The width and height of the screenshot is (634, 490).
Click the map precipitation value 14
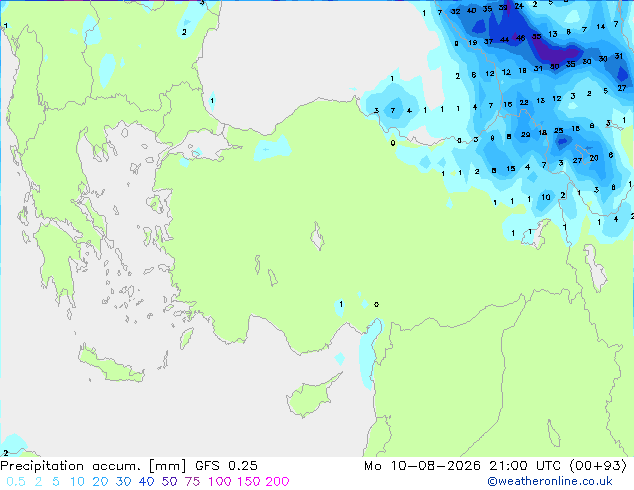point(600,27)
